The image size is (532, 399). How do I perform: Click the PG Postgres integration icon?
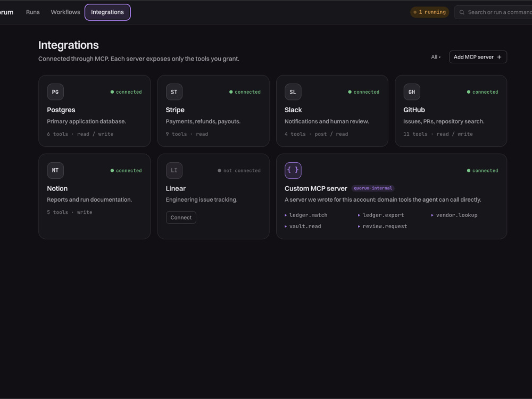(55, 92)
